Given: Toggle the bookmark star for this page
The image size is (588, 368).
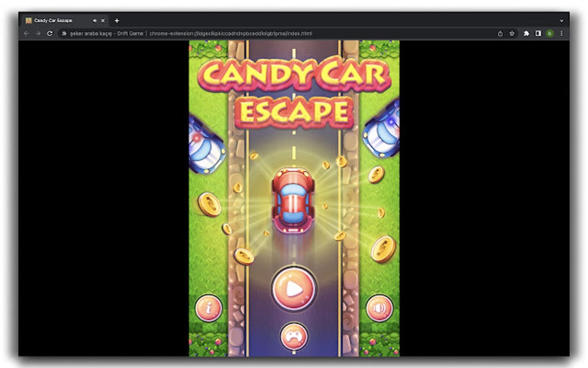Looking at the screenshot, I should coord(512,33).
